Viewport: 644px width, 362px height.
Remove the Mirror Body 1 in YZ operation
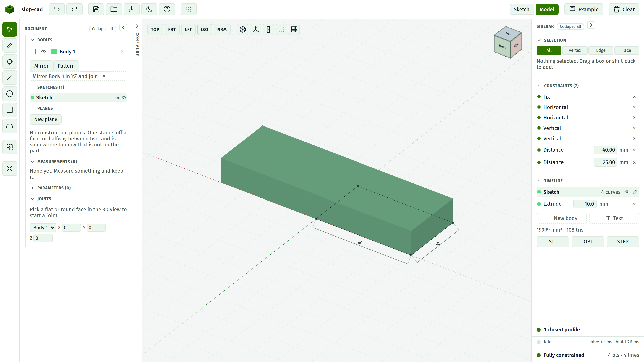tap(104, 76)
